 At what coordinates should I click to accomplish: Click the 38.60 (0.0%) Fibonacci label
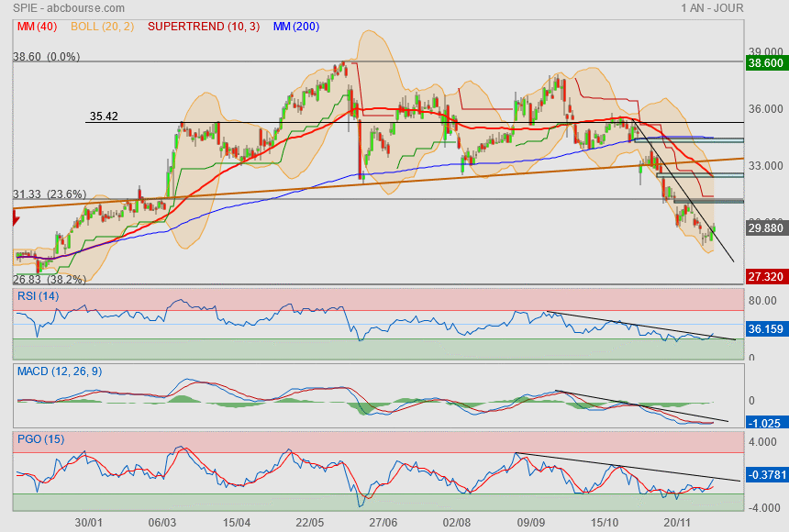tap(46, 56)
